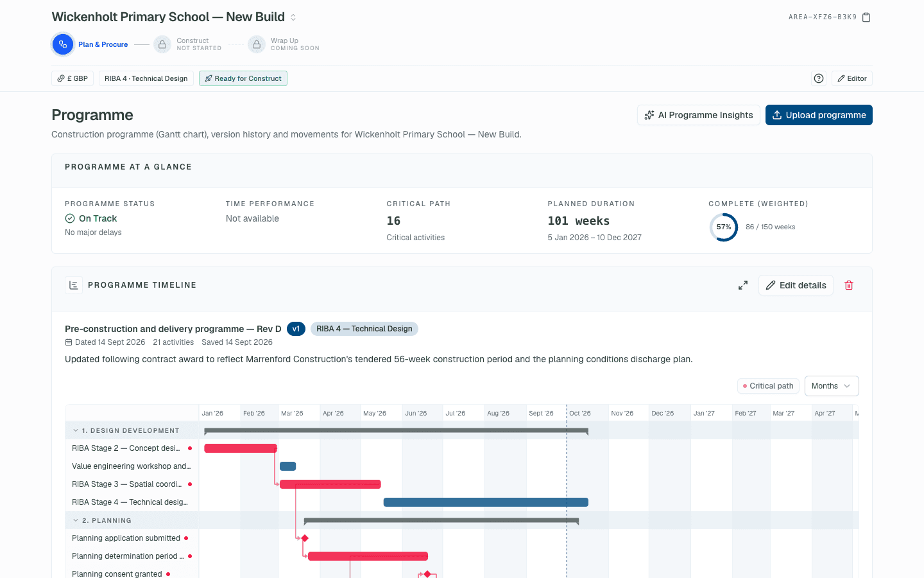Click the Ready for Construct badge
Viewport: 924px width, 578px height.
click(243, 78)
